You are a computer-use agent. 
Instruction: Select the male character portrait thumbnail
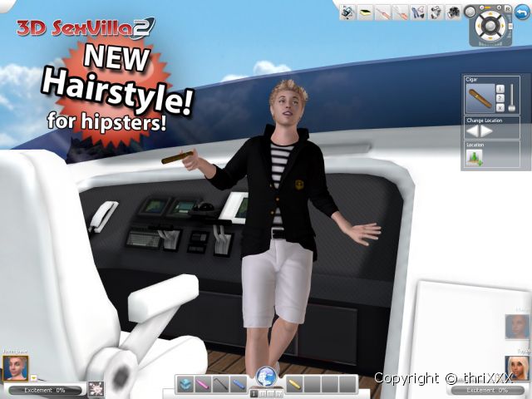point(15,368)
